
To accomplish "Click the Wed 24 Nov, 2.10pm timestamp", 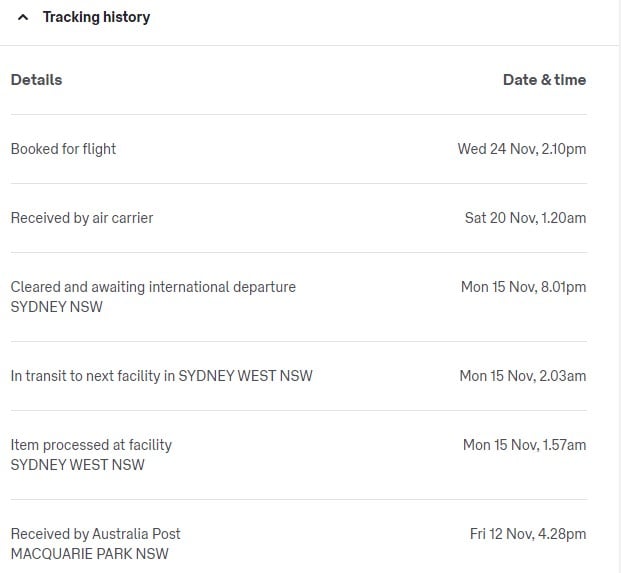I will coord(521,149).
